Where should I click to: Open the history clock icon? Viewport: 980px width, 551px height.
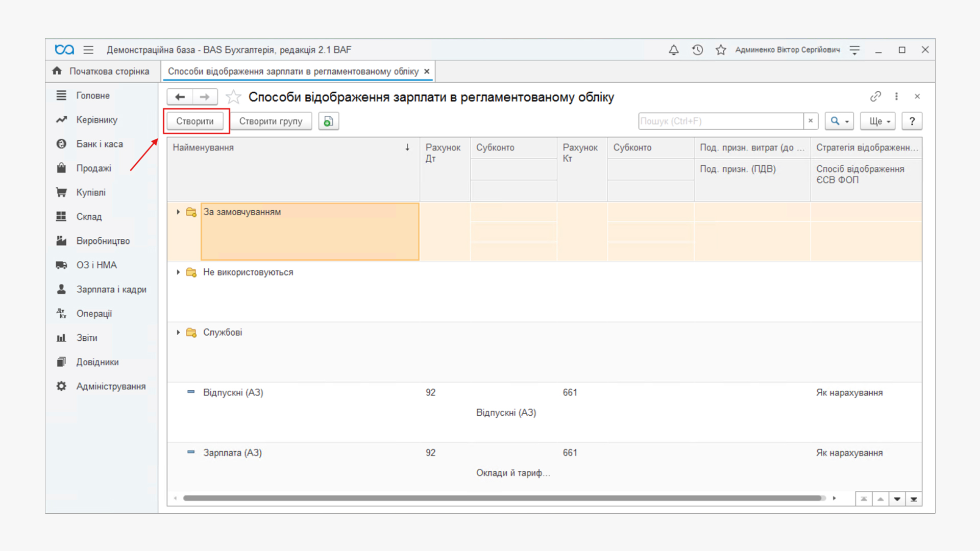697,50
